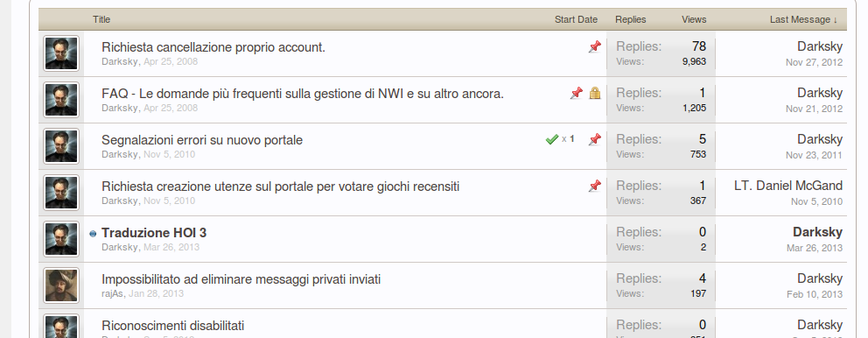868x338 pixels.
Task: Sort threads by Views column
Action: 694,19
